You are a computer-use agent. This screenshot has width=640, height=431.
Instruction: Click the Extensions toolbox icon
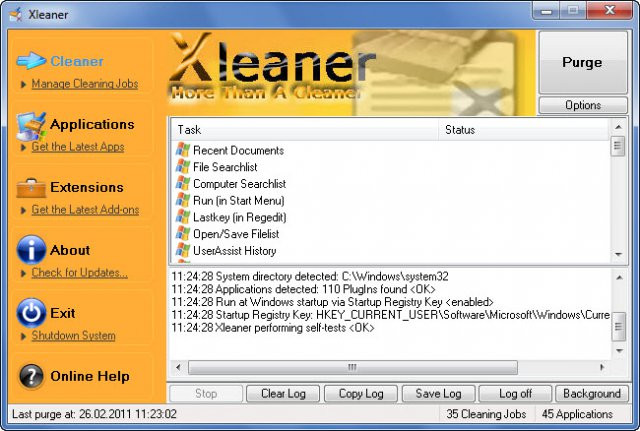(31, 188)
